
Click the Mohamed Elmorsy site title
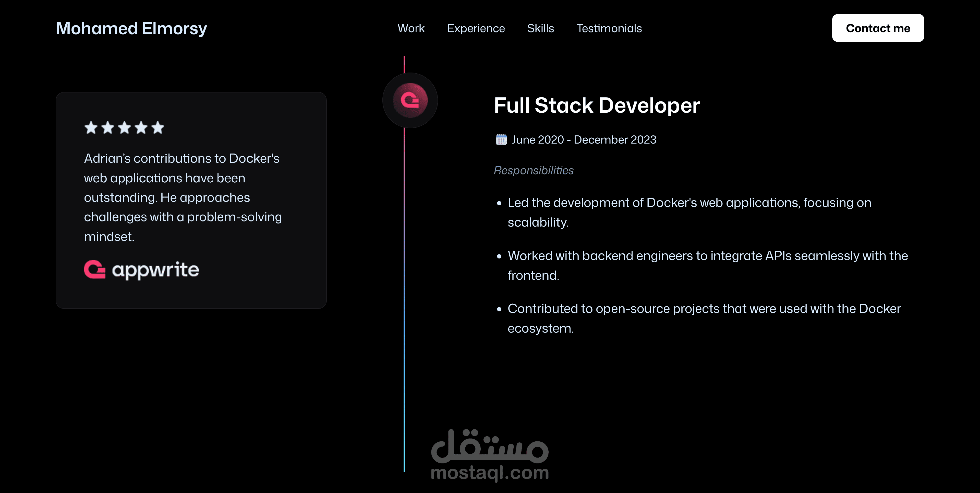[x=131, y=29]
